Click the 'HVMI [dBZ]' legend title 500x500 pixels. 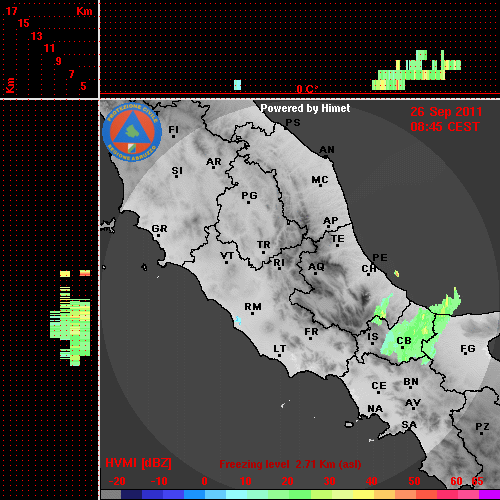(138, 463)
